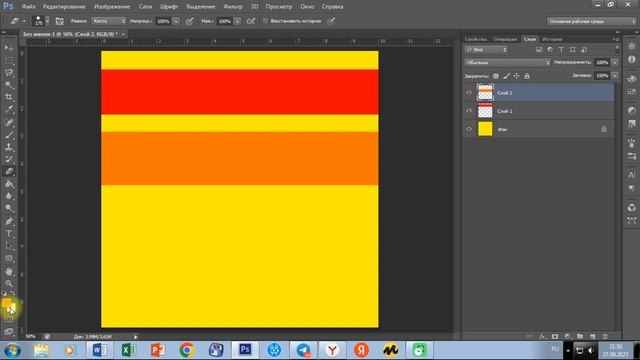This screenshot has width=640, height=360.
Task: Open layer opacity slider arrow
Action: coord(615,62)
